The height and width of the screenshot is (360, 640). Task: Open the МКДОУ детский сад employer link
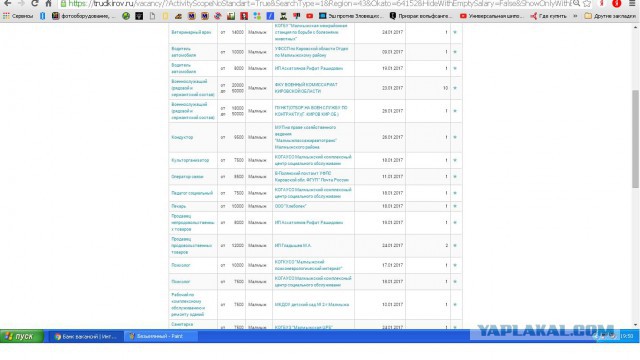(x=312, y=304)
